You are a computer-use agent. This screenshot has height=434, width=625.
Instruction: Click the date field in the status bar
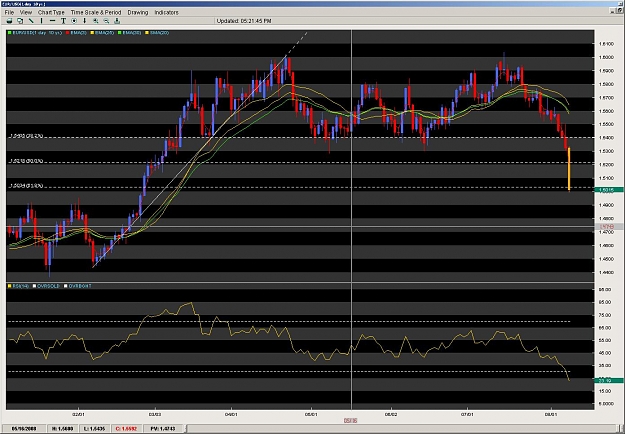tap(24, 428)
